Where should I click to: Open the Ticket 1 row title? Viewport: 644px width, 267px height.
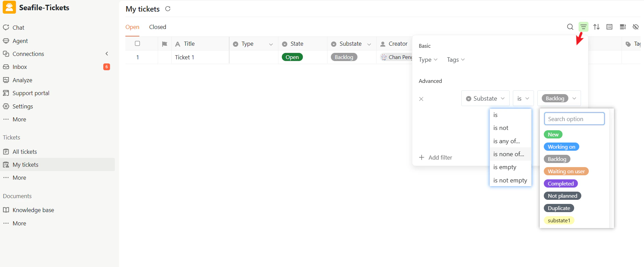184,57
